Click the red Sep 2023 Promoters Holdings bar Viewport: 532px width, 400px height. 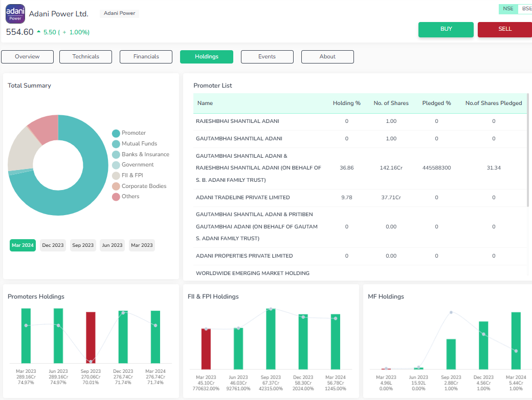click(x=91, y=338)
